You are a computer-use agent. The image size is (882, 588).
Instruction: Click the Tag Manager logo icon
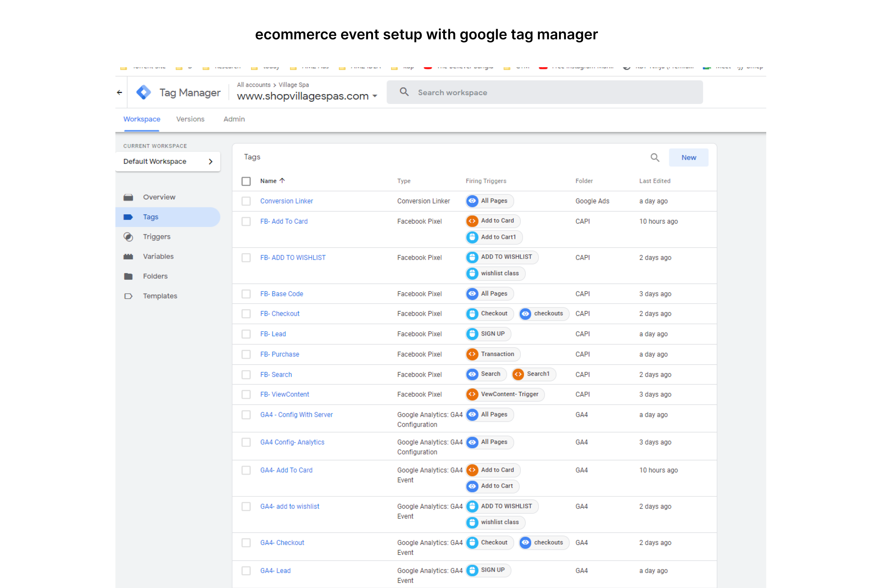point(144,92)
